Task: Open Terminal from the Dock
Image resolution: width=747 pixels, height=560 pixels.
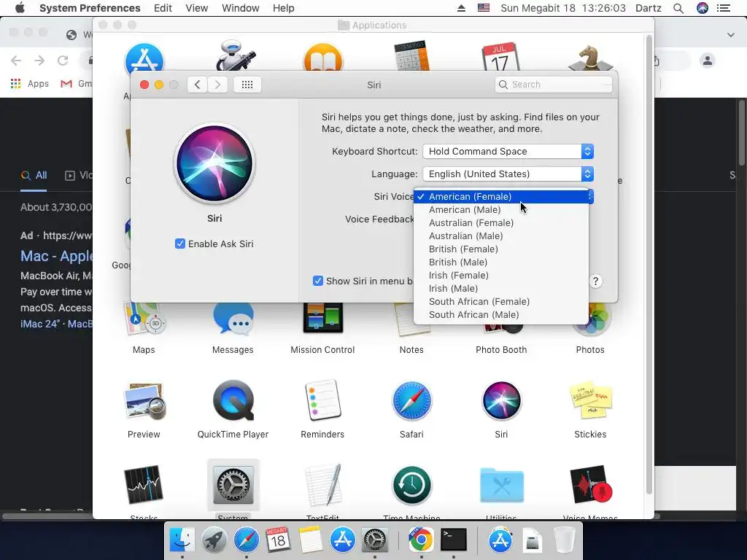Action: 453,540
